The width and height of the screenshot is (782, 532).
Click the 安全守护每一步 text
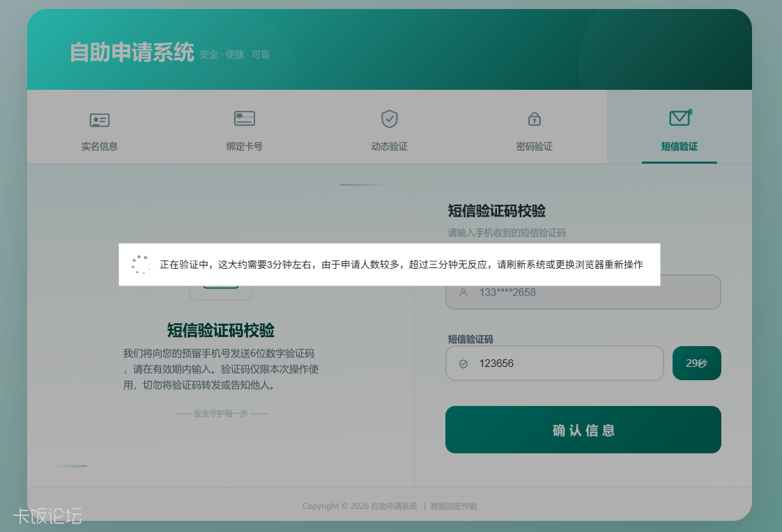(x=220, y=414)
